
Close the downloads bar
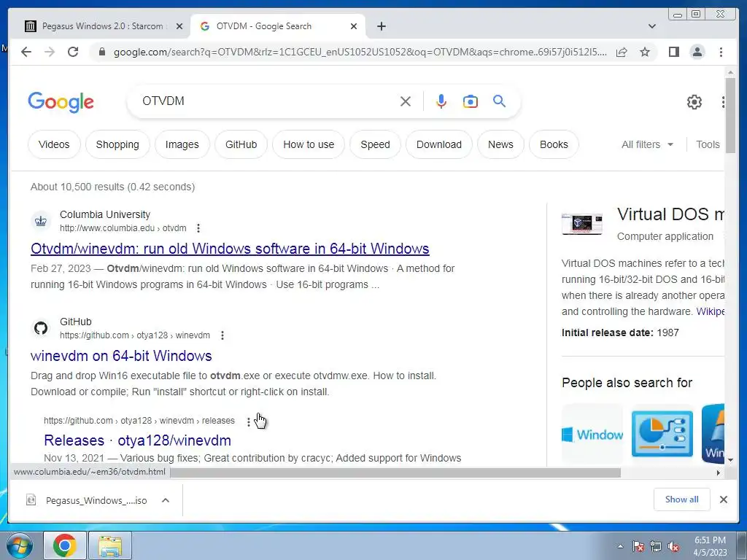tap(723, 499)
